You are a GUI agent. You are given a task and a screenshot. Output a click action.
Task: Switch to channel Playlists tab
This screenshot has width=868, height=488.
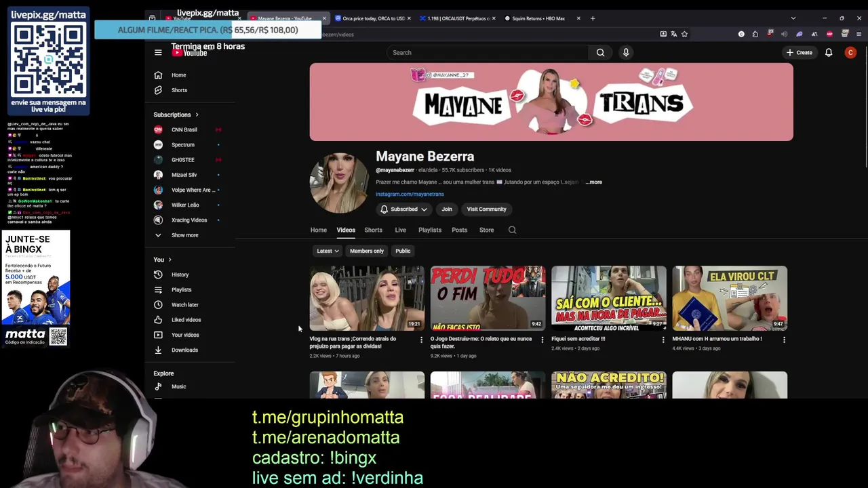[x=430, y=230]
